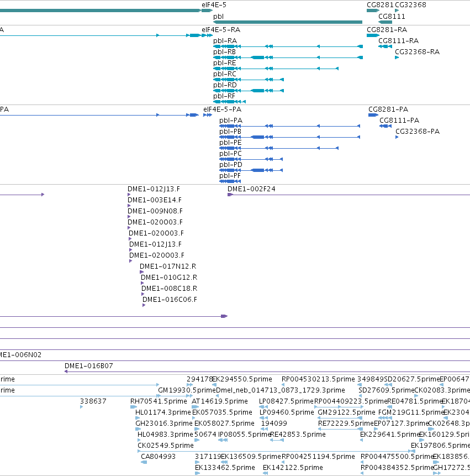Click the CG32368 gene label

click(410, 5)
